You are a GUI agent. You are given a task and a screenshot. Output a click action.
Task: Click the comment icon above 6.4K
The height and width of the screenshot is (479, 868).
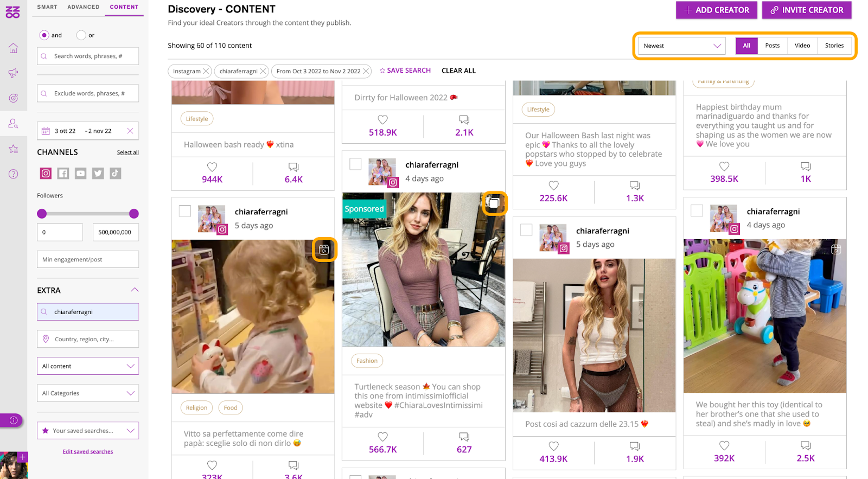[293, 167]
